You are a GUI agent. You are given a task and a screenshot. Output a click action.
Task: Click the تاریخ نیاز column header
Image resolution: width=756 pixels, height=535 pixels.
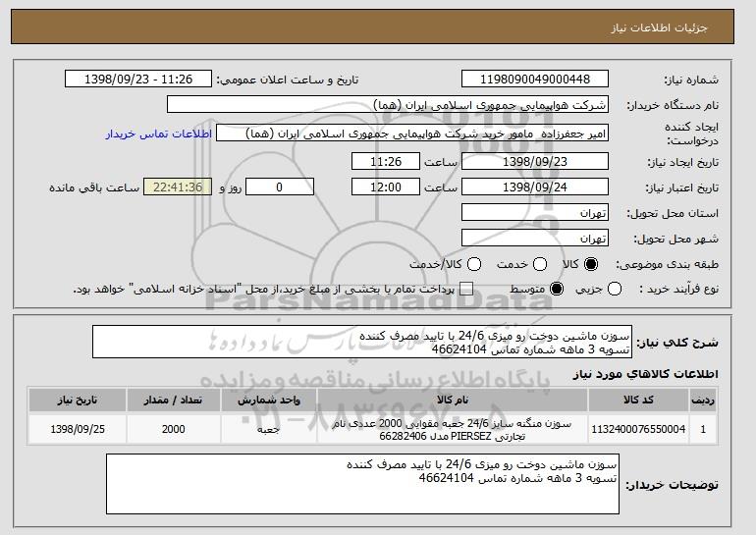point(78,401)
